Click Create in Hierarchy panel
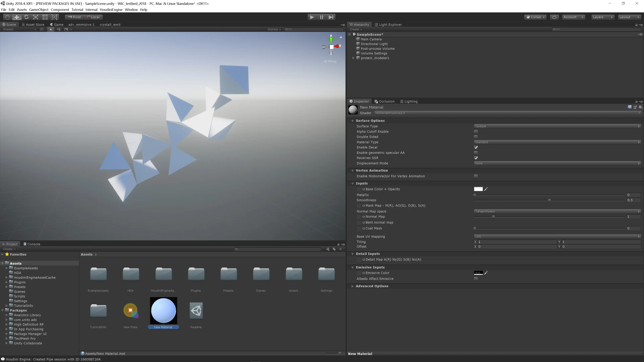644x362 pixels. point(356,29)
